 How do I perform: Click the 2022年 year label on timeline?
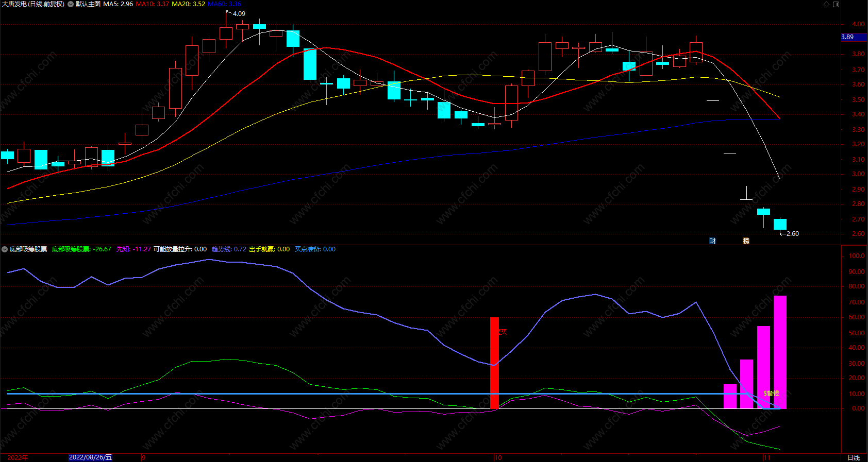[18, 457]
